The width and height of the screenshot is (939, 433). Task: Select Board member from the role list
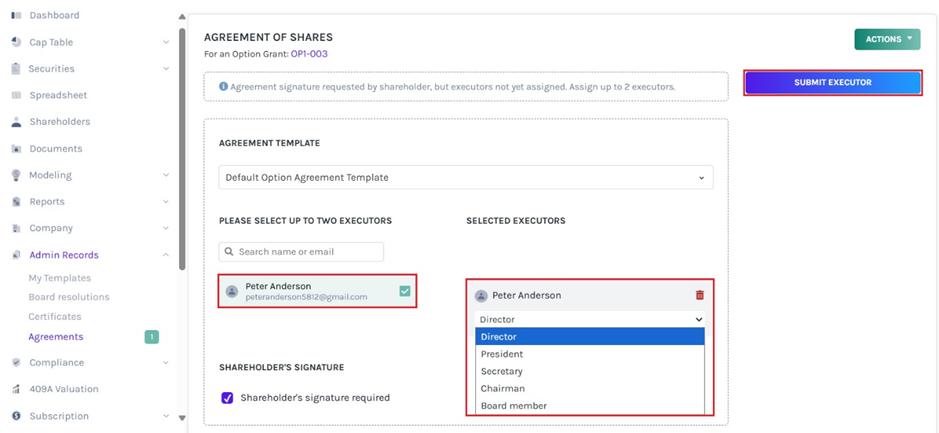pos(590,406)
